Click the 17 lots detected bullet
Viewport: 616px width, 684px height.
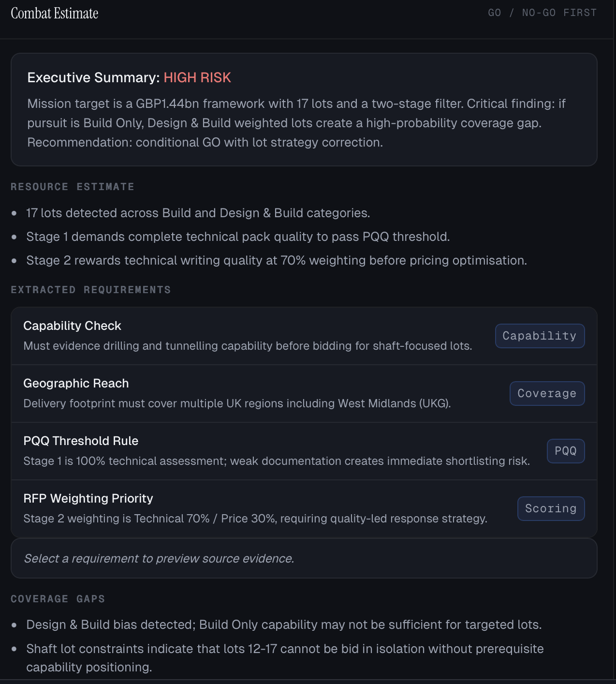pyautogui.click(x=198, y=213)
